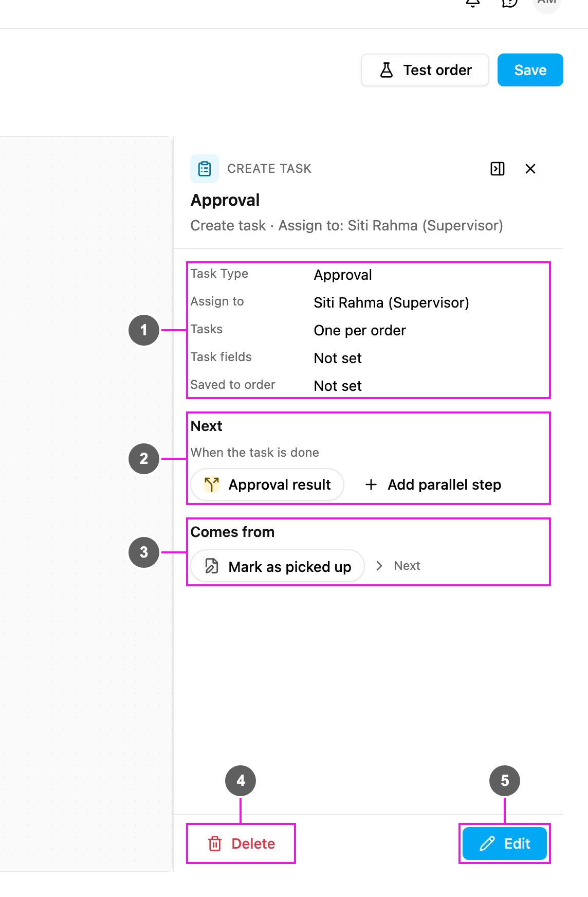This screenshot has width=588, height=897.
Task: Collapse the side panel with the panel icon
Action: point(497,169)
